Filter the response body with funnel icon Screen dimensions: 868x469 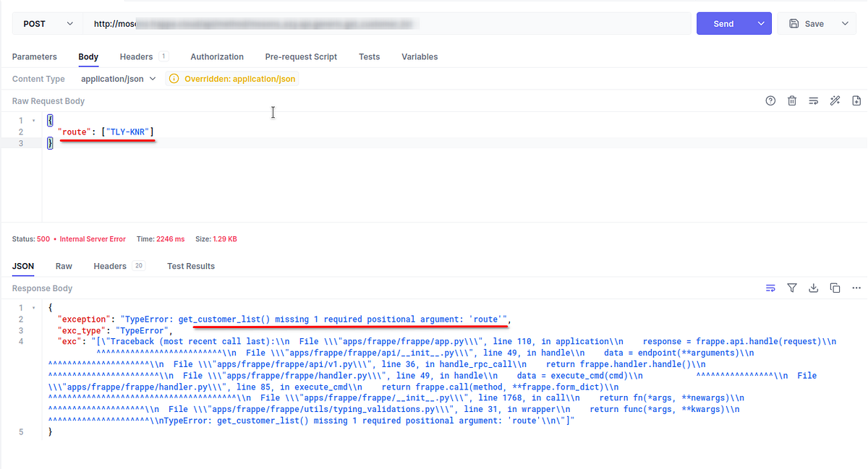(x=792, y=288)
